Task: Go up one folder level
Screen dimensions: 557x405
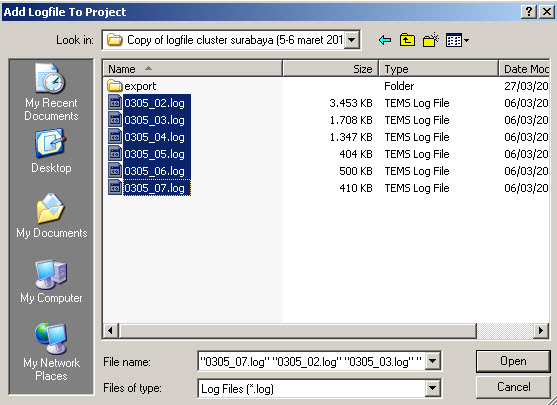Action: (x=407, y=40)
